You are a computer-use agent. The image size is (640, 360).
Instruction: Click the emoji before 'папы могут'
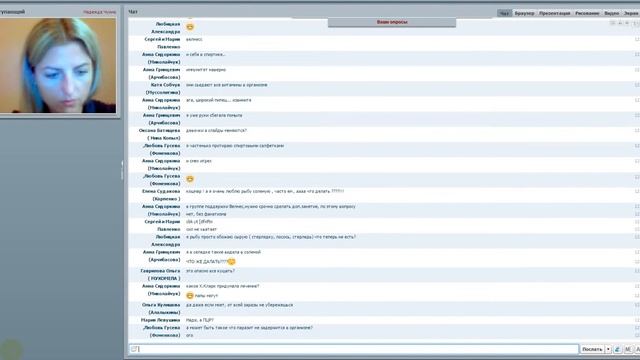pos(190,296)
